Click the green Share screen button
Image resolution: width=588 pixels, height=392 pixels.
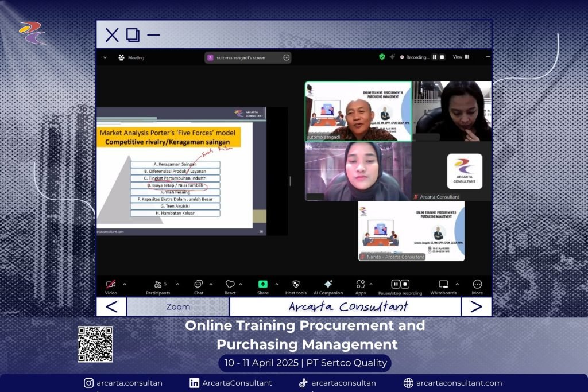(262, 284)
